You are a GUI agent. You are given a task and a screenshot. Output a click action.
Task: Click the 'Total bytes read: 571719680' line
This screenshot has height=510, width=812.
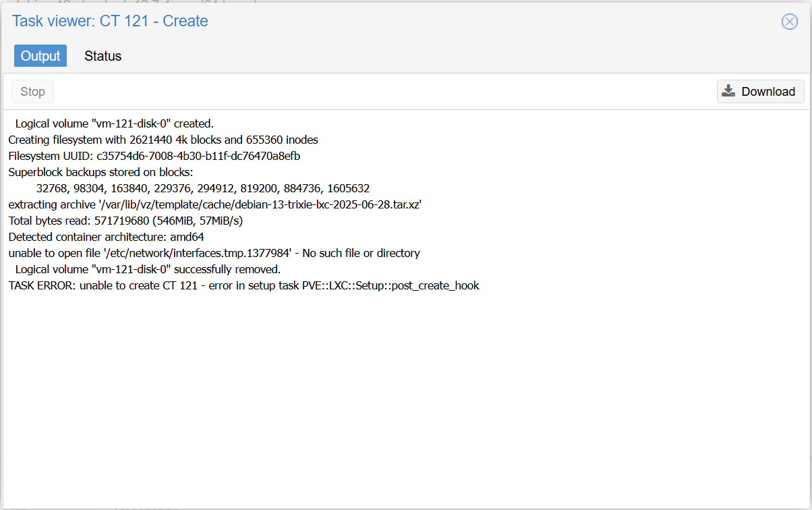tap(125, 221)
